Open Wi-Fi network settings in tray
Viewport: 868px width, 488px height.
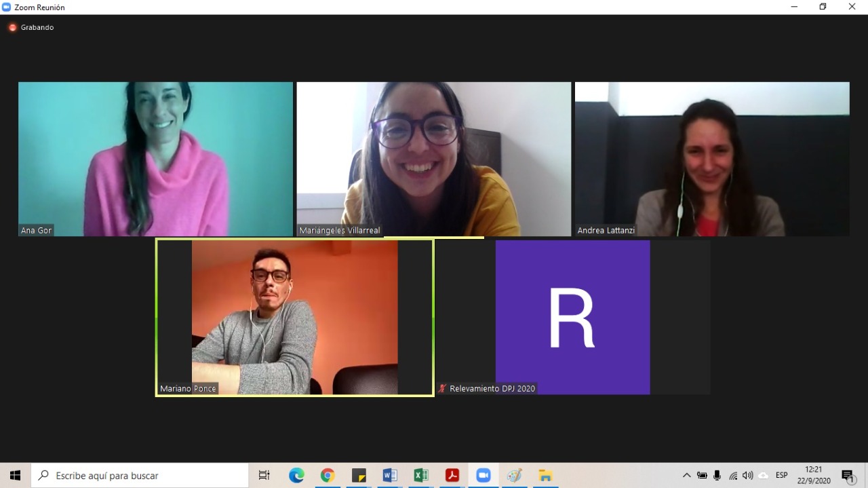tap(733, 476)
